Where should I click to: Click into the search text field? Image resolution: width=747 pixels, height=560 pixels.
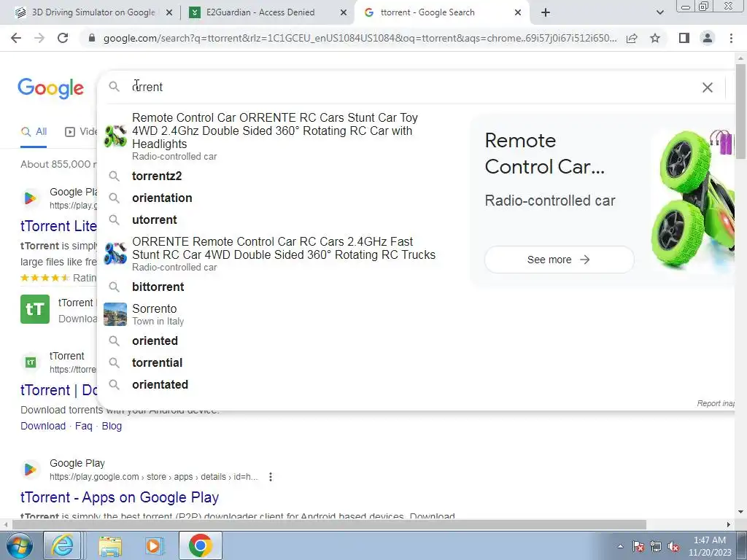click(410, 87)
